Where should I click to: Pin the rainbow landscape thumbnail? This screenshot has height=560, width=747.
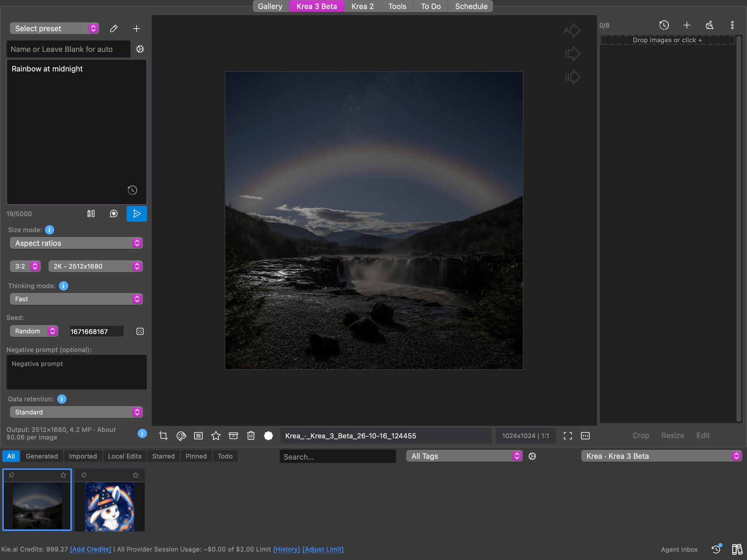[12, 475]
